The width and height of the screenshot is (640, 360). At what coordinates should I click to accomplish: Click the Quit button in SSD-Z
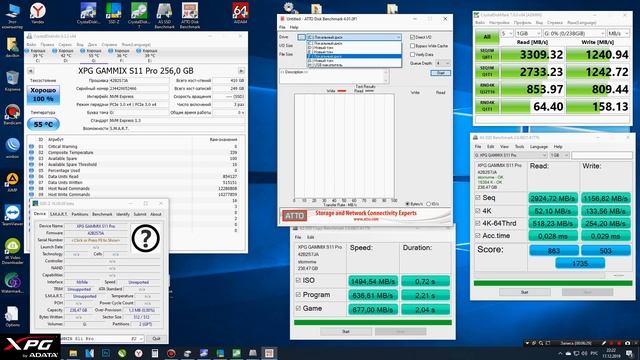(156, 338)
